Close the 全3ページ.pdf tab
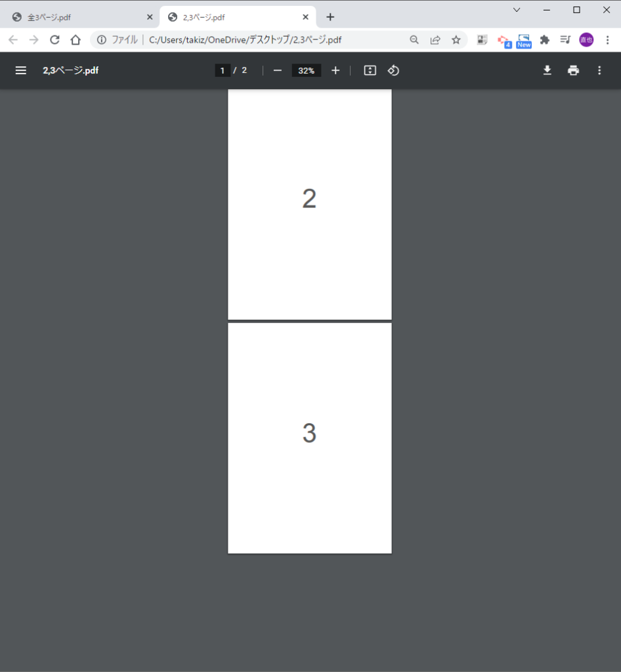The height and width of the screenshot is (672, 621). 150,17
